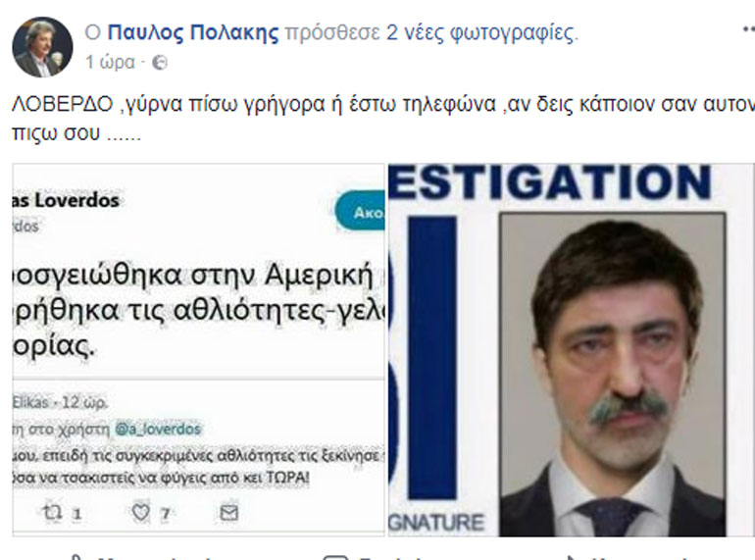
Task: Click the '12 ωρ.' reply timestamp
Action: tap(84, 401)
